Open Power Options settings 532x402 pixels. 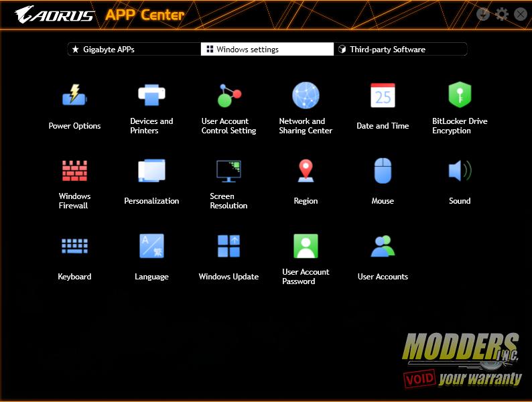[x=74, y=96]
